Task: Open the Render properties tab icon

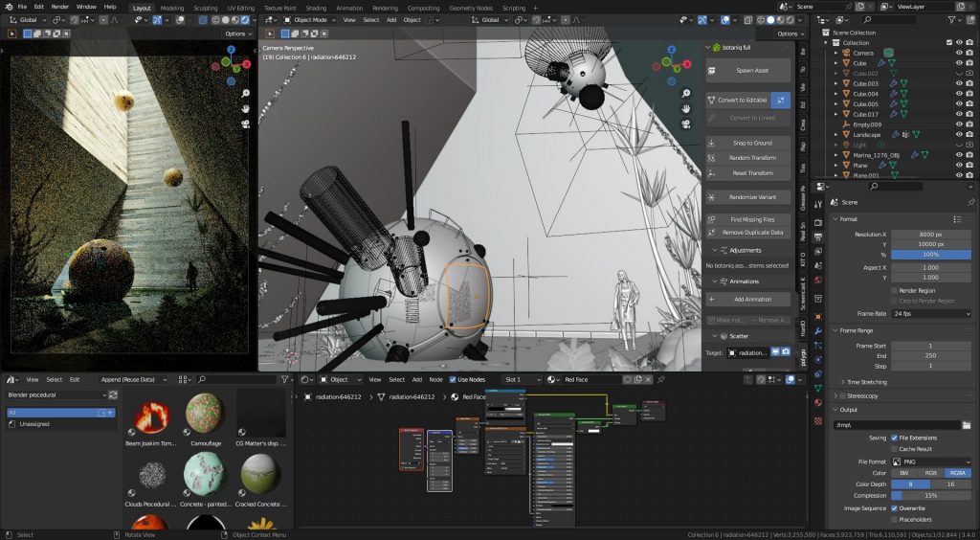Action: click(x=818, y=222)
